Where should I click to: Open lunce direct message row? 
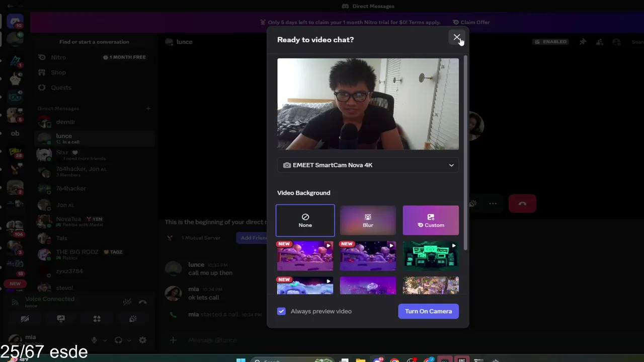click(x=94, y=138)
